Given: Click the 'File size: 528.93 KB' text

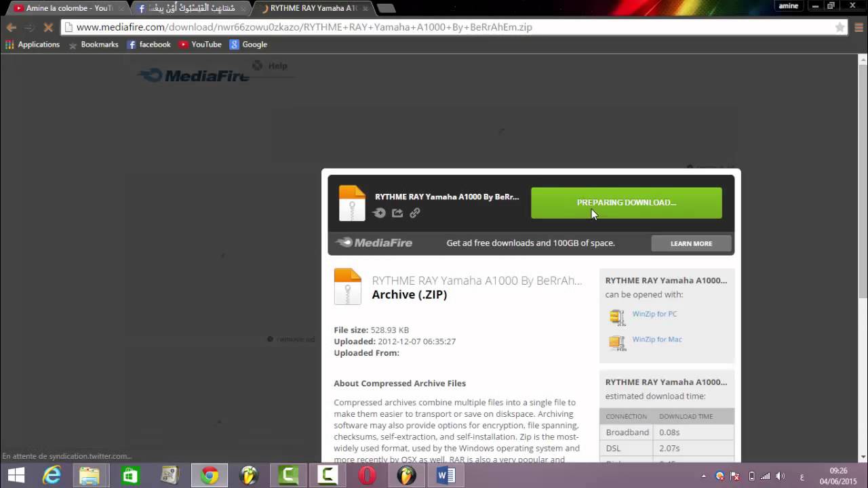Looking at the screenshot, I should coord(371,330).
